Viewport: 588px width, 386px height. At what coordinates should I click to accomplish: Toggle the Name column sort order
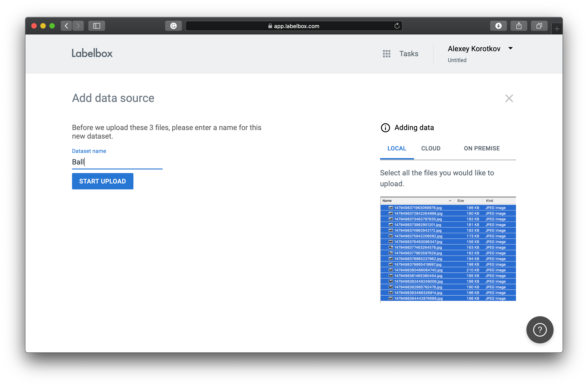(450, 200)
